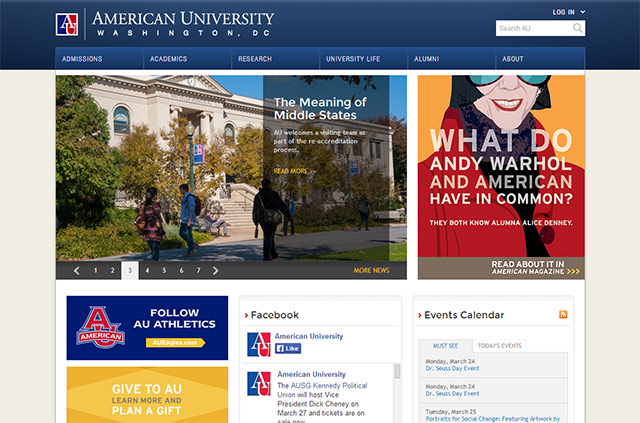
Task: Open the Events Calendar RSS feed icon
Action: point(563,314)
